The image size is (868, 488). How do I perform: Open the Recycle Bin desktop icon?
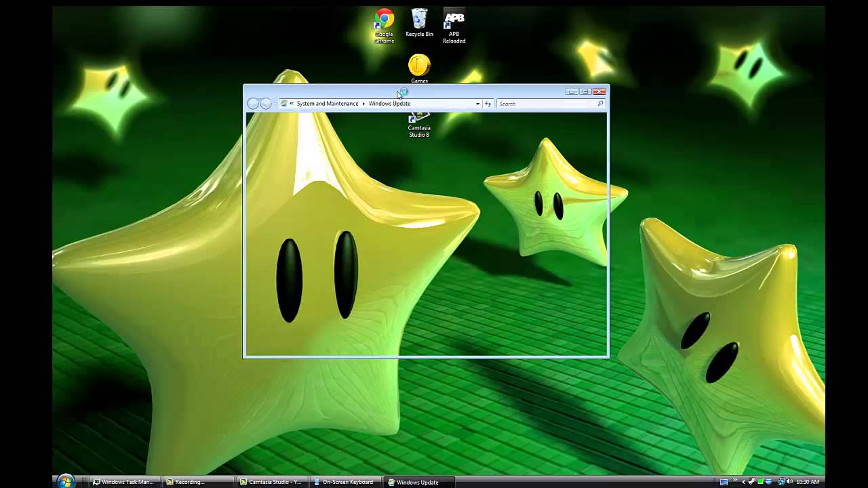click(x=419, y=23)
